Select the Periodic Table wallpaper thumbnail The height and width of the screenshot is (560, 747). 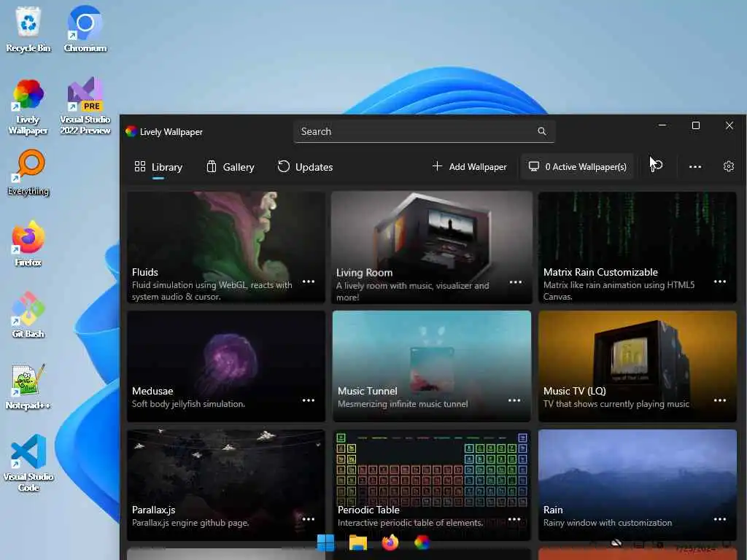(x=432, y=485)
